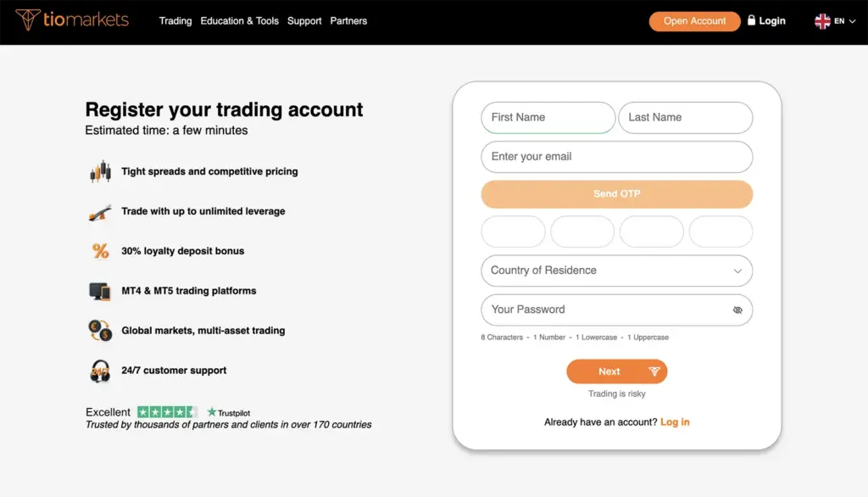Image resolution: width=868 pixels, height=497 pixels.
Task: Click the lock icon next to Login
Action: 750,20
